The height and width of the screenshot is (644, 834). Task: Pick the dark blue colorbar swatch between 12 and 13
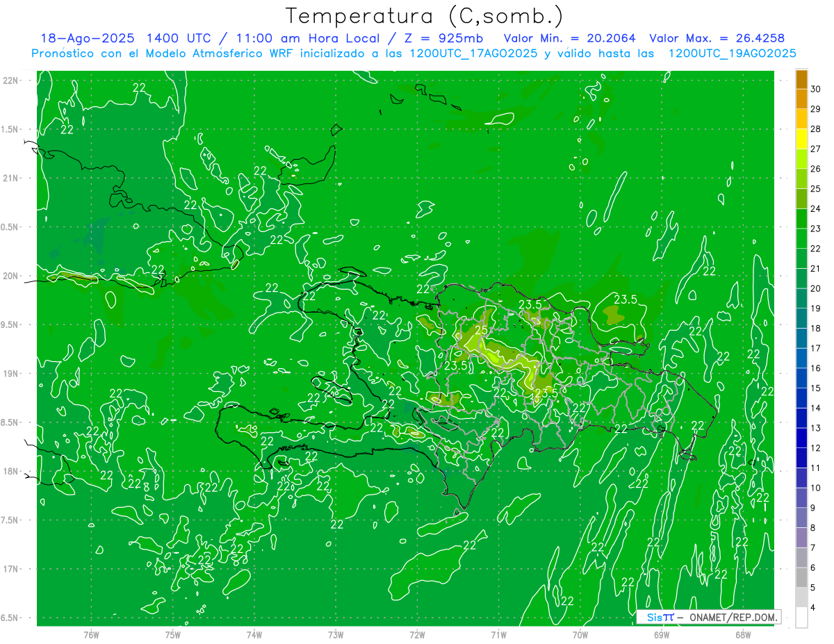coord(801,438)
